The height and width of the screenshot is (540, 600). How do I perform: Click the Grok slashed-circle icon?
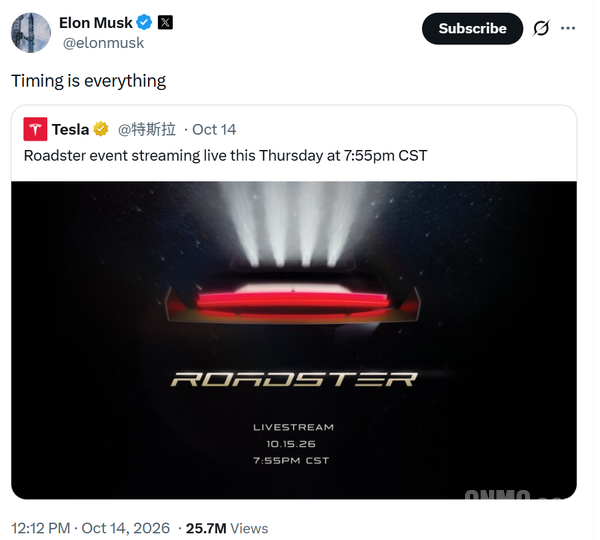tap(541, 28)
